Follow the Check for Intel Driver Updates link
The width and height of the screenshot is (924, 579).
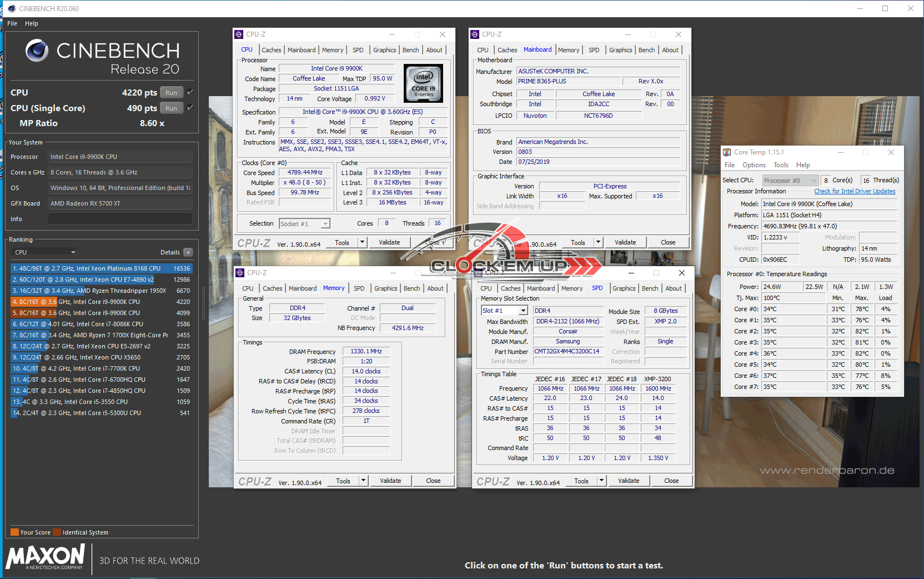(x=855, y=192)
